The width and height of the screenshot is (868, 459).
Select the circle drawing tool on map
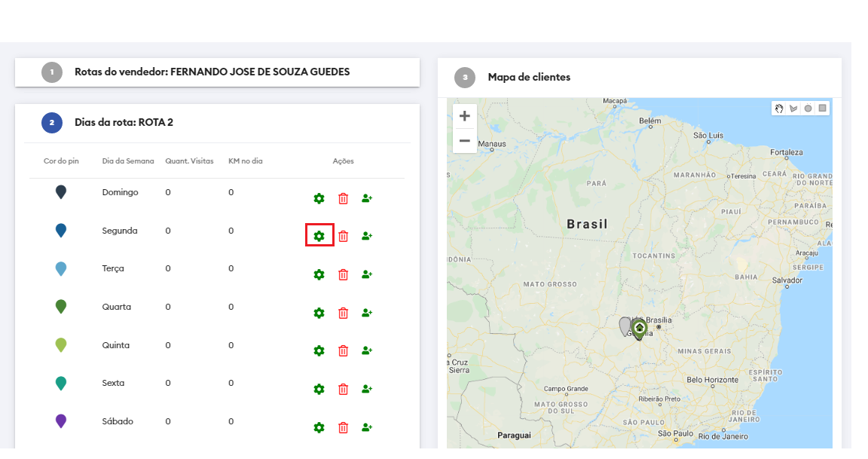[x=808, y=109]
